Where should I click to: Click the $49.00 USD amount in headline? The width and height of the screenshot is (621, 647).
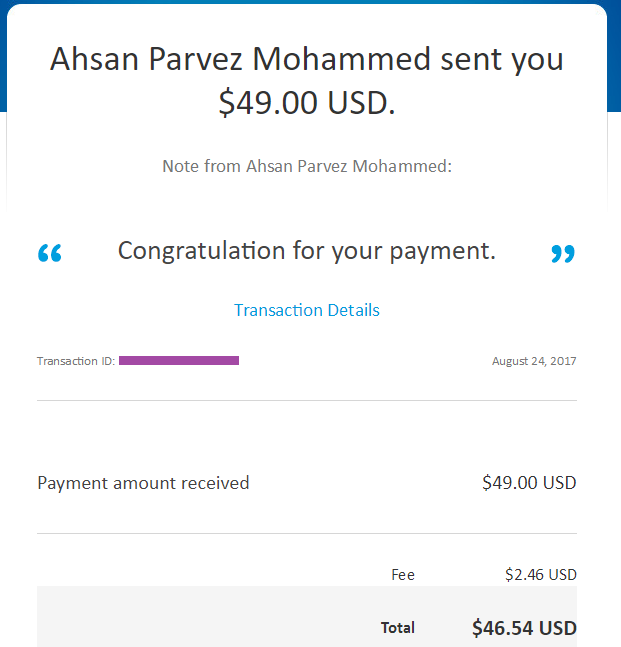[307, 102]
